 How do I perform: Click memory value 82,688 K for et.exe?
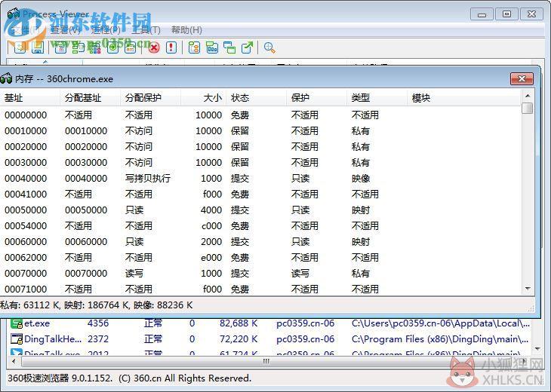click(x=239, y=323)
